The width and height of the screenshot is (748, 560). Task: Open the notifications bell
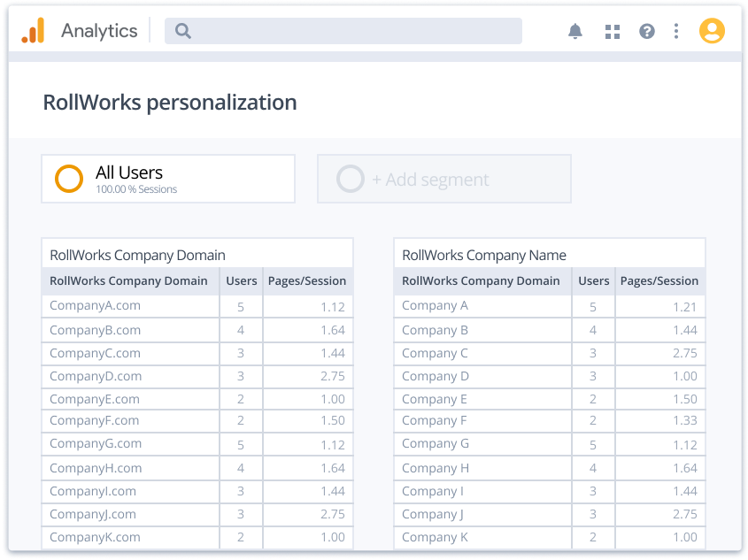point(575,32)
